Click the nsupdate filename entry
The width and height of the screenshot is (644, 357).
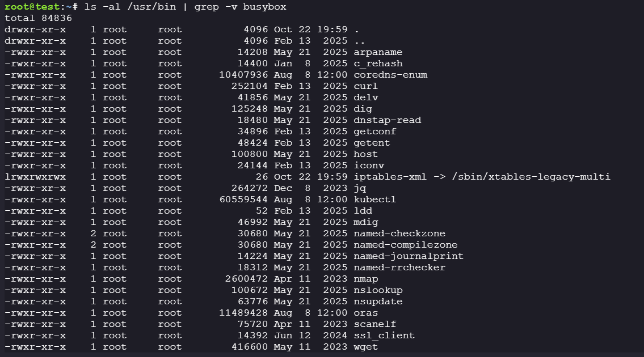[377, 301]
